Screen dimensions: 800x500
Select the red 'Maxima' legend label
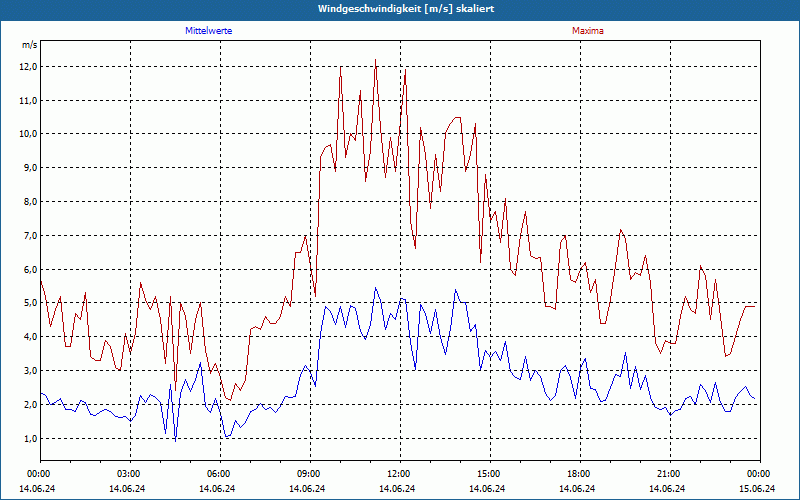click(588, 31)
